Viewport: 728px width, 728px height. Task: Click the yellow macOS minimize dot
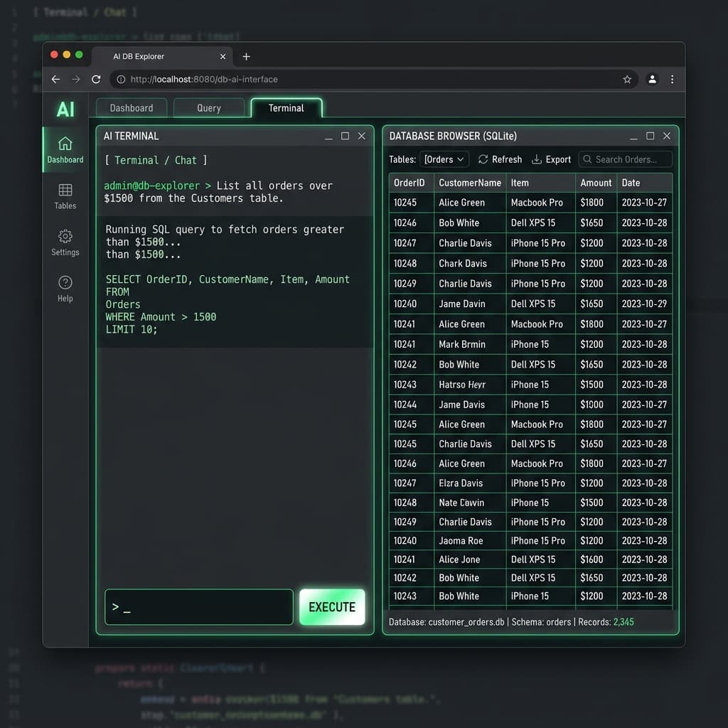66,54
